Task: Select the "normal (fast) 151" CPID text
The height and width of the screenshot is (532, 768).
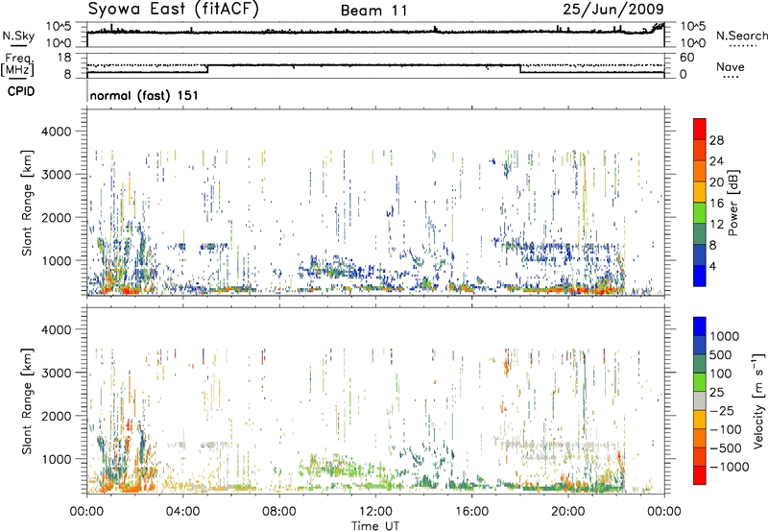Action: point(144,95)
